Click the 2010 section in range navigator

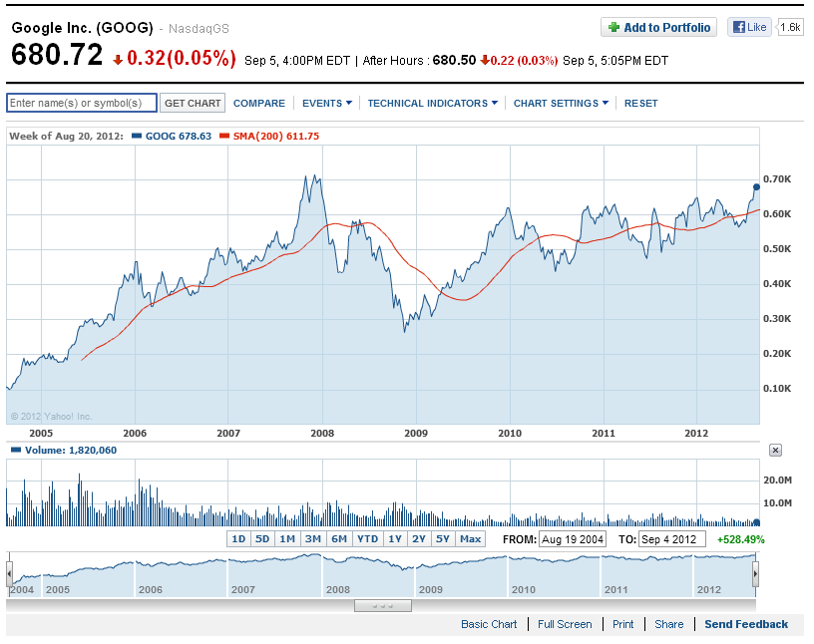554,575
